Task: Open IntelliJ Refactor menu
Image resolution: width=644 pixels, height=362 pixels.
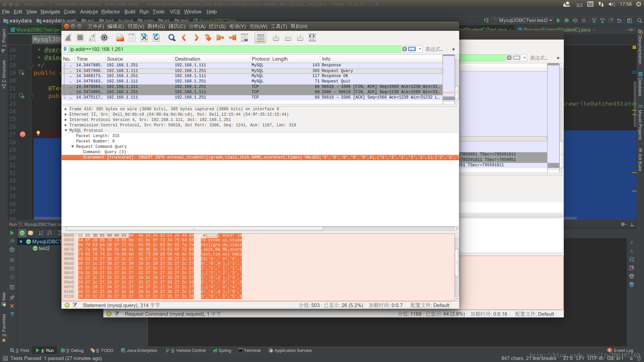Action: 111,12
